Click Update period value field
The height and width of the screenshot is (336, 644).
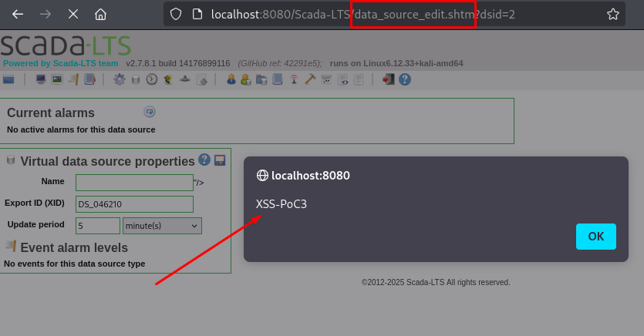[x=98, y=226]
